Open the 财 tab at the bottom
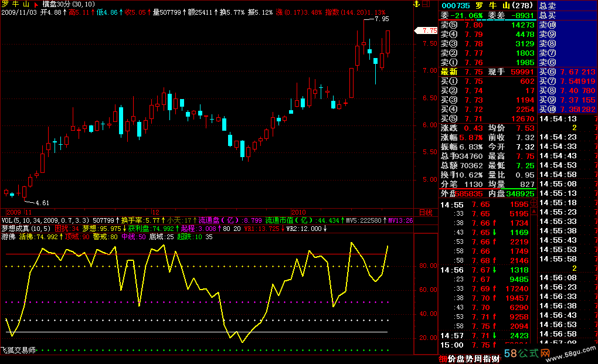This screenshot has width=598, height=364. point(495,359)
